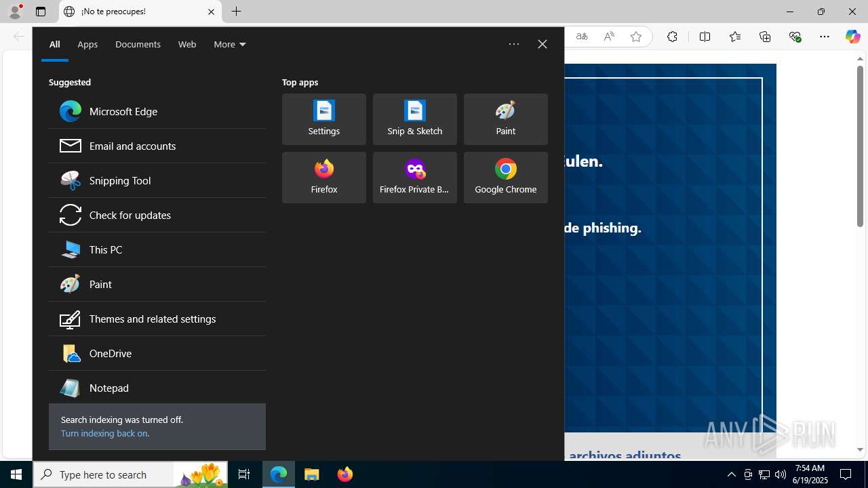Open Themes and related settings
Screen dimensions: 868x488
(x=157, y=319)
